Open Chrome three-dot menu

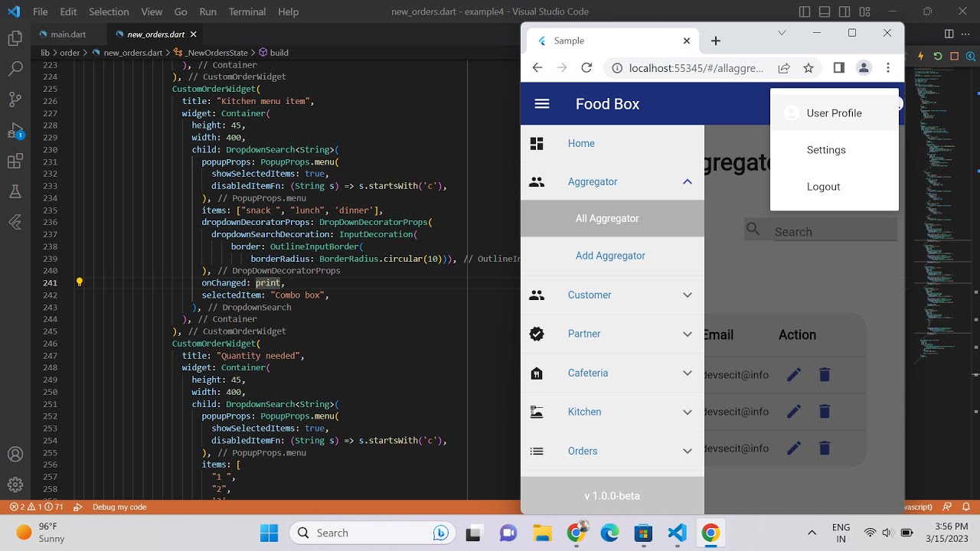(888, 68)
